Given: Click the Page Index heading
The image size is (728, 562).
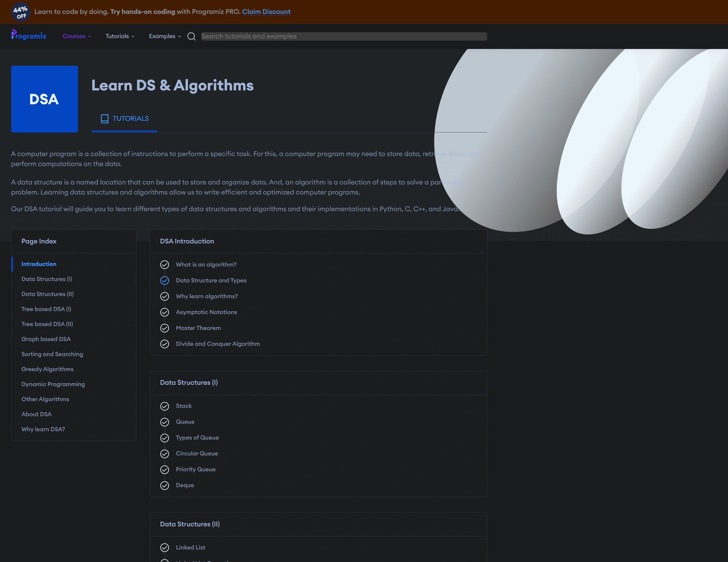Looking at the screenshot, I should 39,241.
